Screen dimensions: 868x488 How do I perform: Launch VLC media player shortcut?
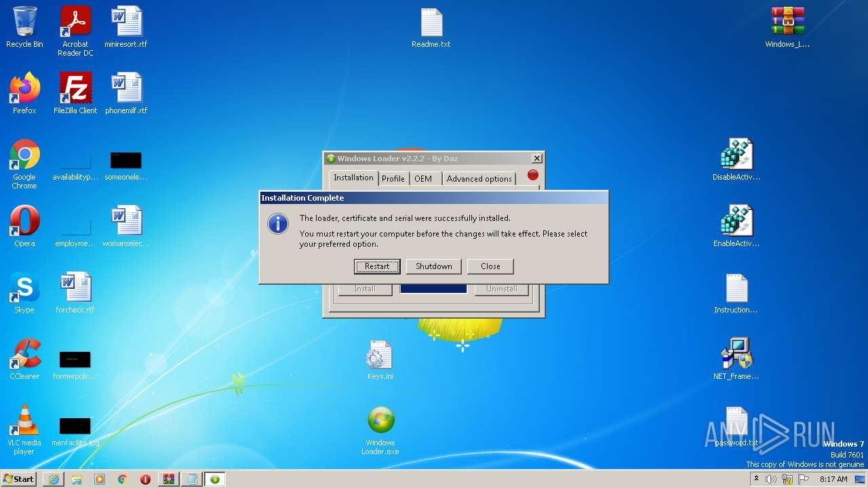(24, 430)
